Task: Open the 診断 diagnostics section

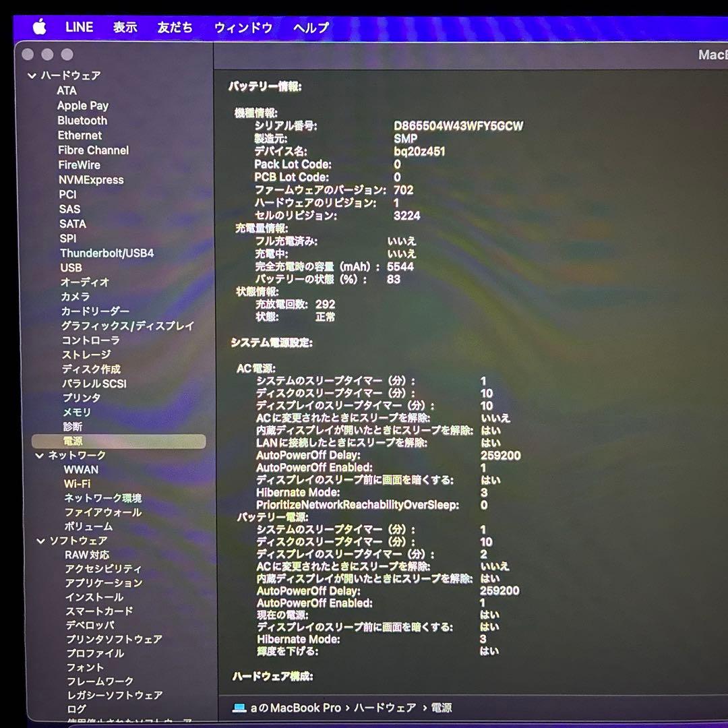Action: 72,427
